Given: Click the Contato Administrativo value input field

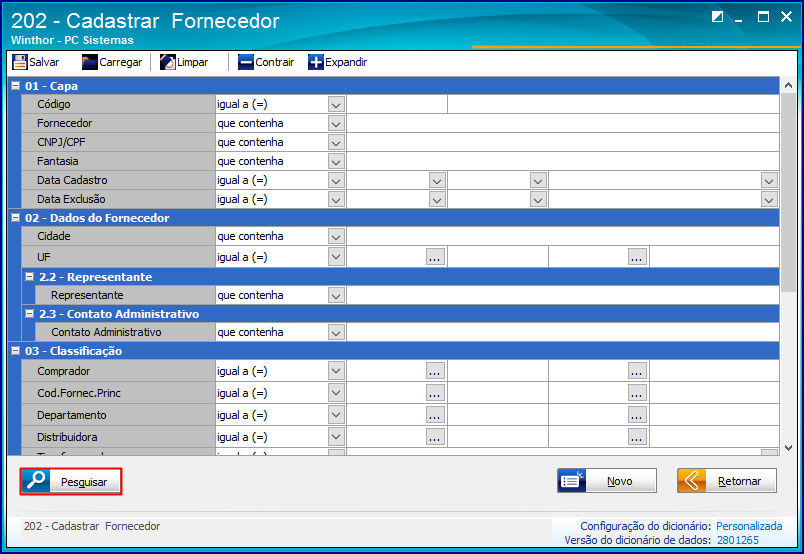Looking at the screenshot, I should [563, 332].
